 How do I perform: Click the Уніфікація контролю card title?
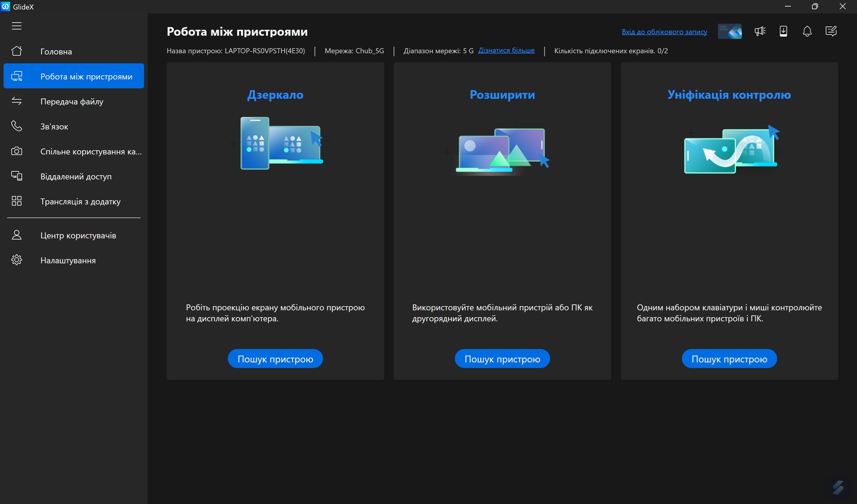point(729,95)
